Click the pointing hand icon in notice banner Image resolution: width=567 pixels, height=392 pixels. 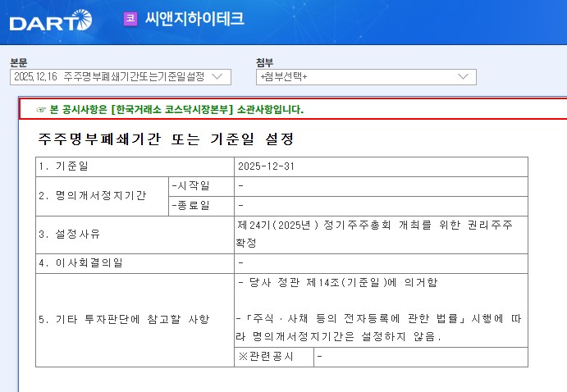41,109
